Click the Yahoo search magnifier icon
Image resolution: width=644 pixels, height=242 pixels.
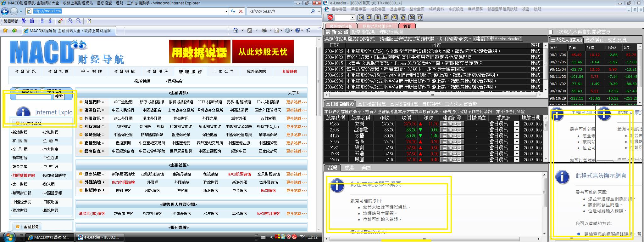(x=313, y=11)
